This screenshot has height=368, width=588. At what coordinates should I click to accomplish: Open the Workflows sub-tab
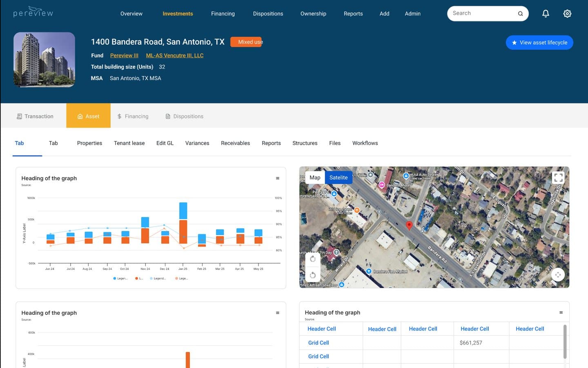(x=365, y=143)
